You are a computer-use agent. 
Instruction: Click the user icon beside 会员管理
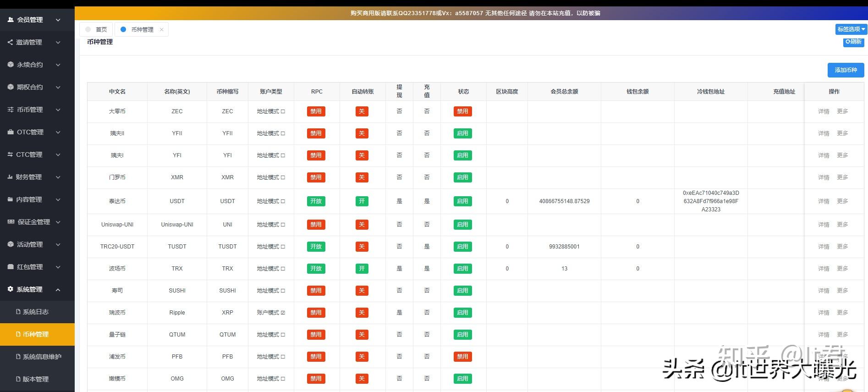pyautogui.click(x=11, y=20)
